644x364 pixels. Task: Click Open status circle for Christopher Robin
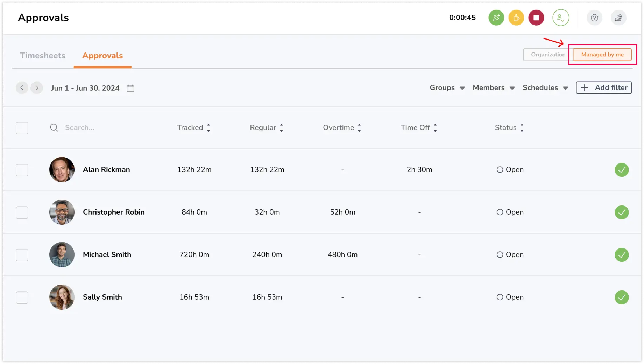(500, 212)
